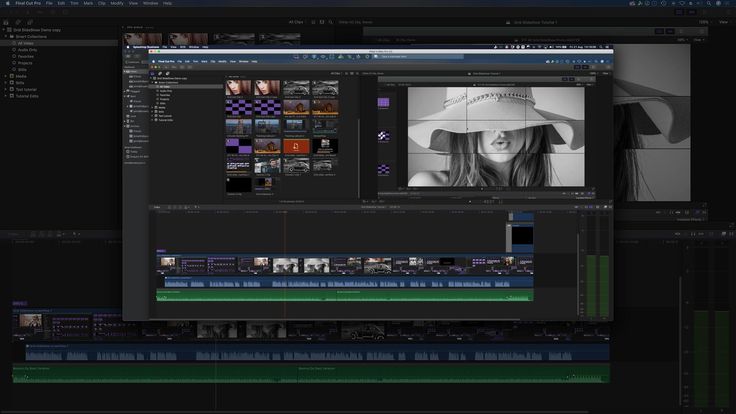Open Window menu in outer Final Cut Pro menu bar
The width and height of the screenshot is (736, 414).
coord(150,3)
